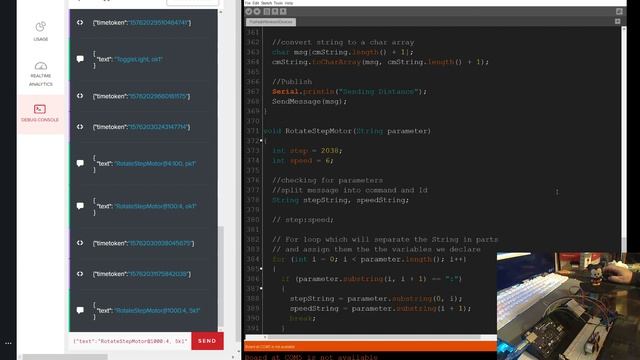Open Realtime Analytics in the sidebar
Screen dimensions: 640x360
pos(40,74)
